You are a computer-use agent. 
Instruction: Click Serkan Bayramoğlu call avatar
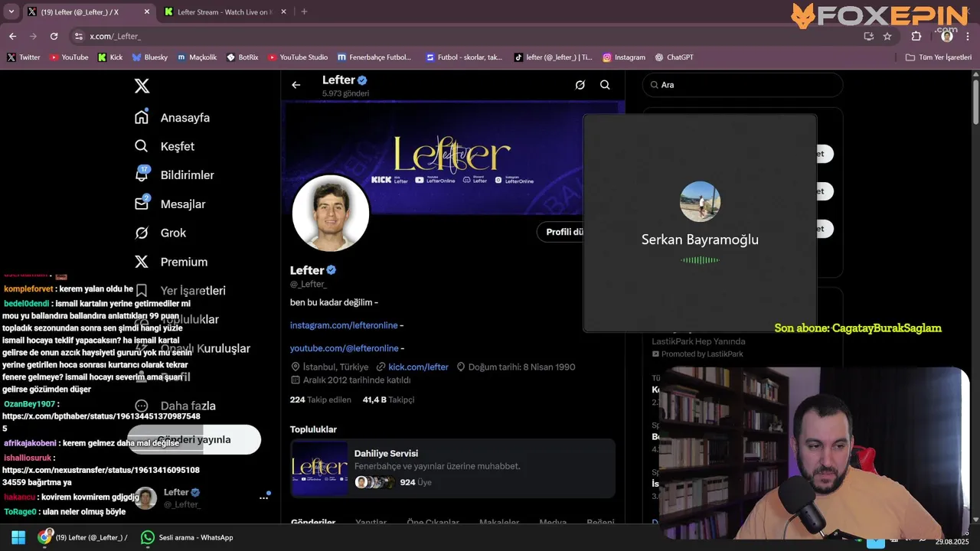700,201
